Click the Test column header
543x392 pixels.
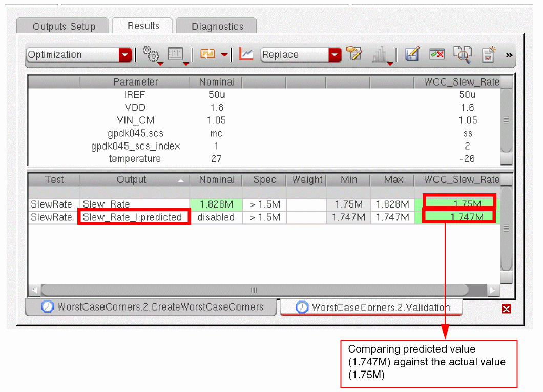click(54, 180)
